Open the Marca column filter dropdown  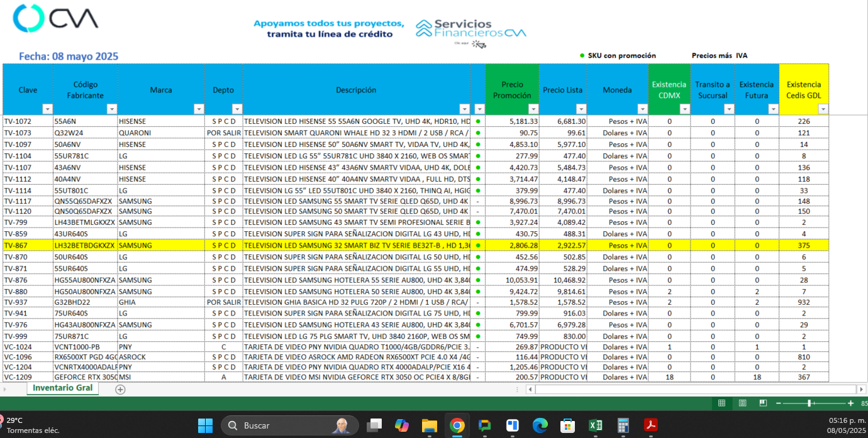point(199,109)
